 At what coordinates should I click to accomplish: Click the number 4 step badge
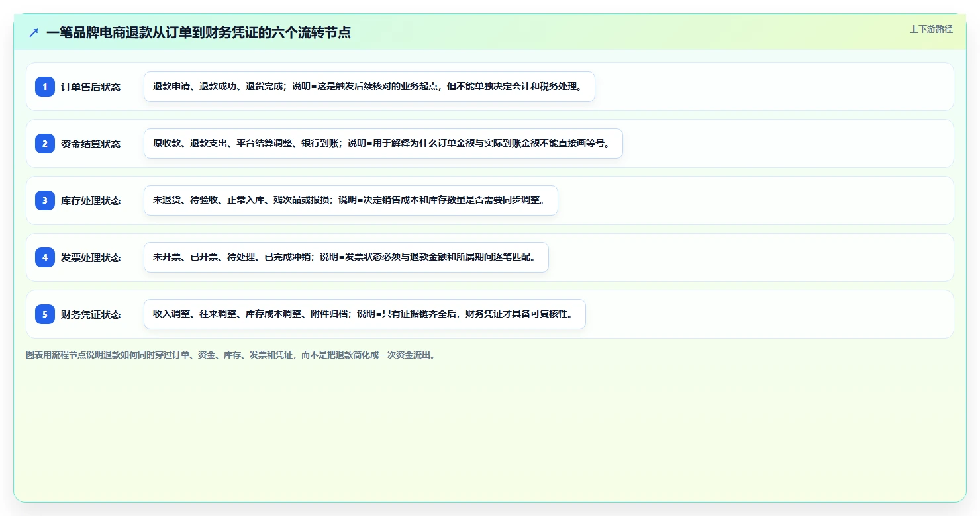pos(45,257)
